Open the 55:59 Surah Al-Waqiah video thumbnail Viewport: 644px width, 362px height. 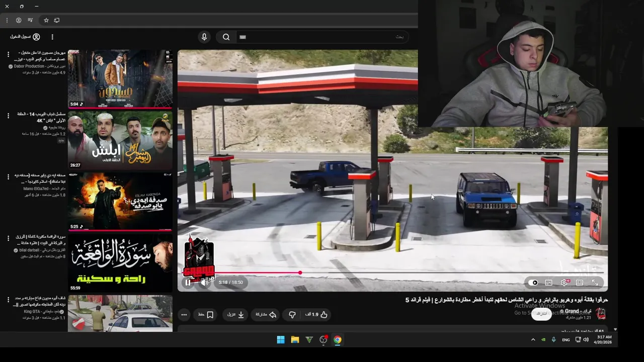[x=120, y=263]
